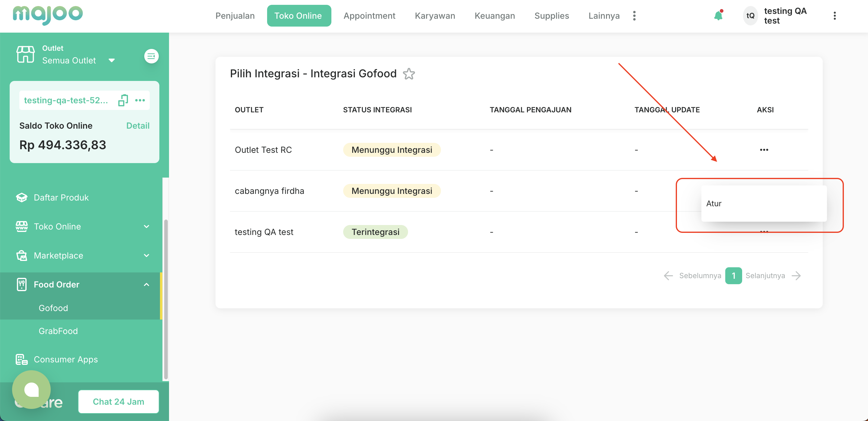Open Consumer Apps menu item

[66, 359]
